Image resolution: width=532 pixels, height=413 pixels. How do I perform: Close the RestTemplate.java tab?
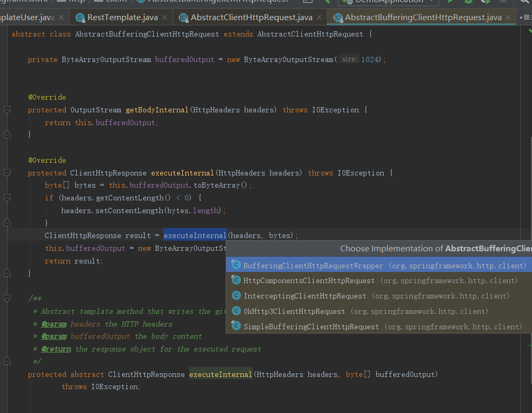[165, 17]
